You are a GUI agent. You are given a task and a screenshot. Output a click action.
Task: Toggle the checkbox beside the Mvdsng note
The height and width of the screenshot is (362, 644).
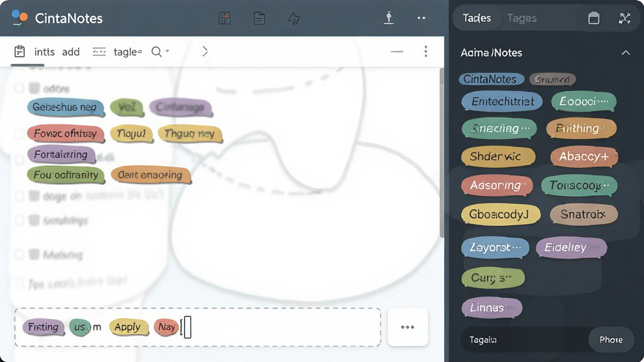[x=19, y=255]
